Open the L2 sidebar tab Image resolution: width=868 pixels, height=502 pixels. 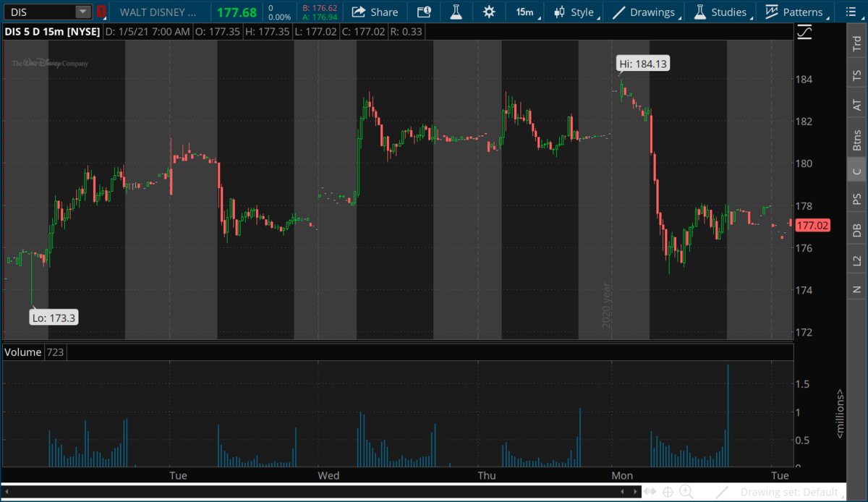pos(857,260)
